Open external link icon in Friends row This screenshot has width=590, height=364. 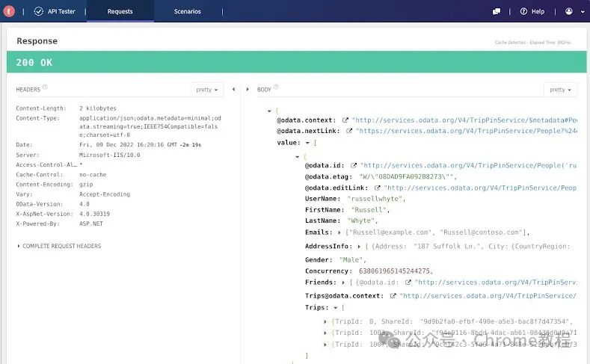408,283
